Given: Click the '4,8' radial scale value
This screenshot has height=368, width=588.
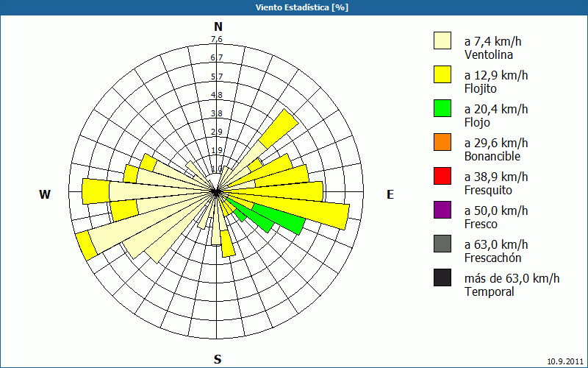Looking at the screenshot, I should pyautogui.click(x=216, y=95).
